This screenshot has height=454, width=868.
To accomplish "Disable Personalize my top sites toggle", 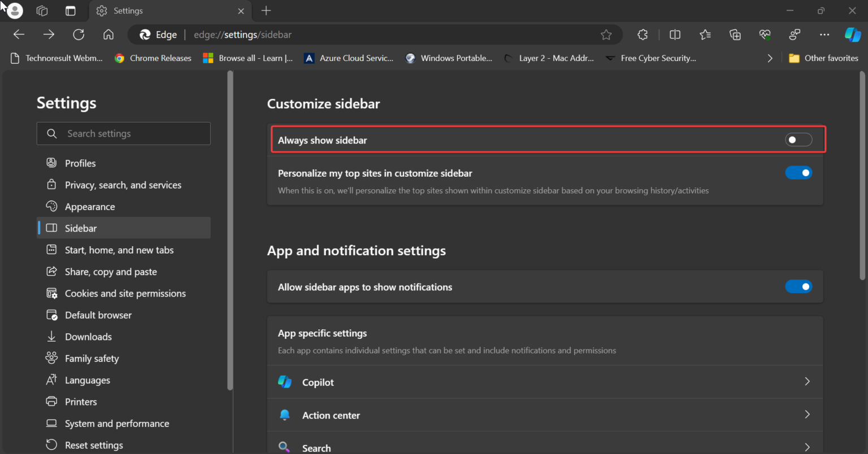I will click(x=798, y=172).
